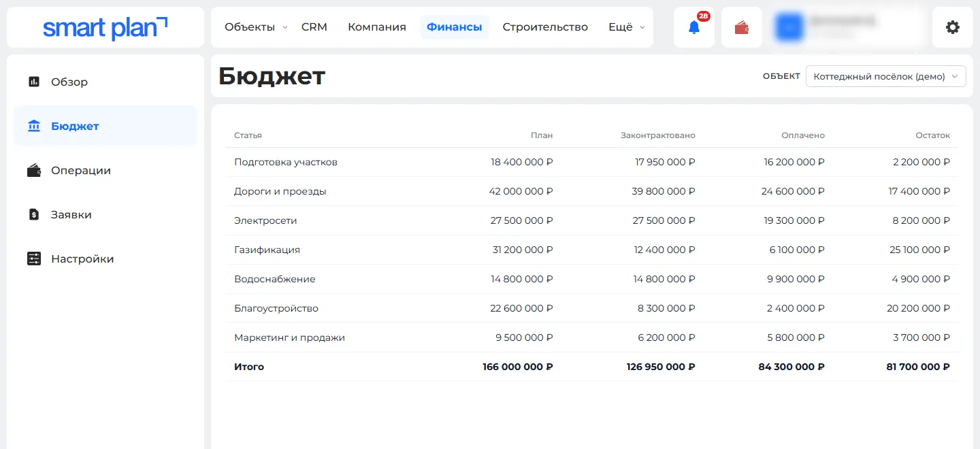The image size is (980, 449).
Task: Click the ОБЪЕКТ label
Action: (781, 76)
